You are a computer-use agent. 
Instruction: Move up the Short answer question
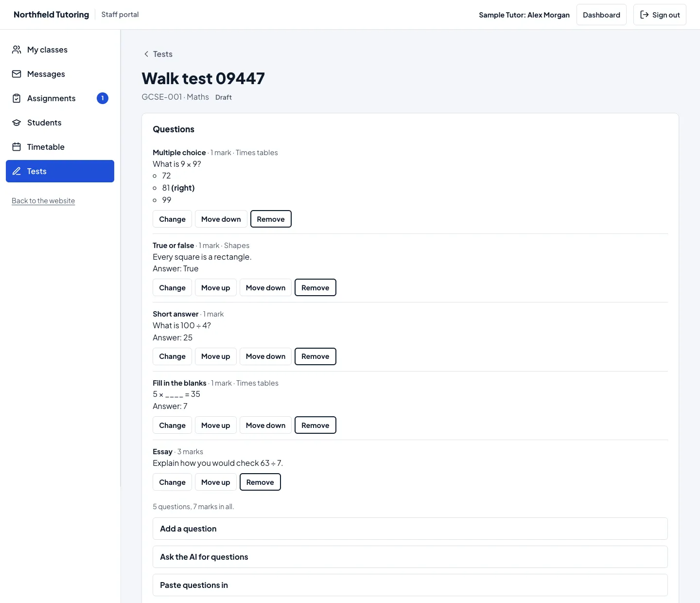[216, 356]
